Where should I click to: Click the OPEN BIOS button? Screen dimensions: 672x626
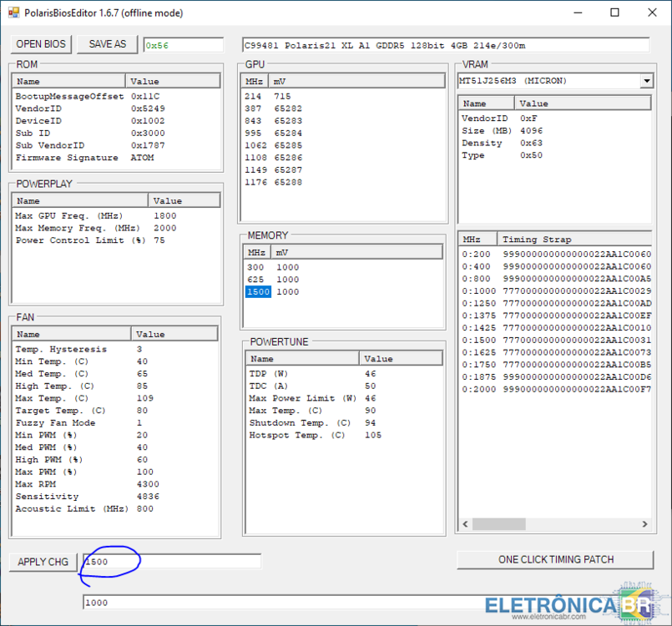[x=41, y=44]
